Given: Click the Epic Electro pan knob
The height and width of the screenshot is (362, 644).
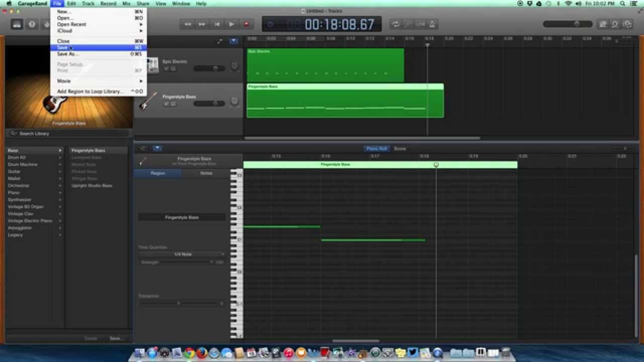Looking at the screenshot, I should (234, 66).
